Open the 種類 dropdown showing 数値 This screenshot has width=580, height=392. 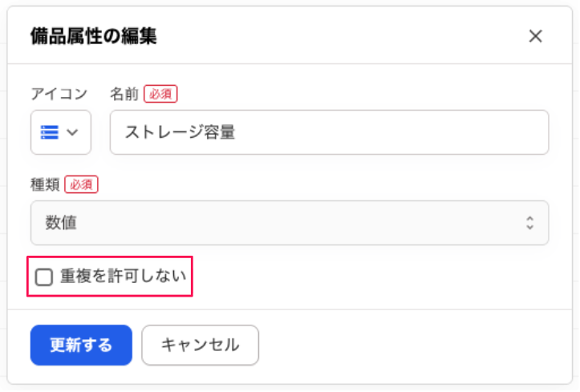pyautogui.click(x=289, y=223)
